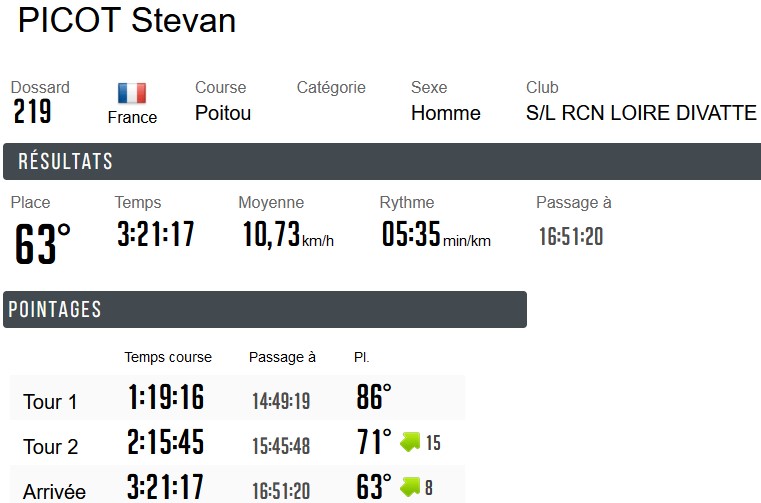Click the green arrow beside Arrivée rank
This screenshot has width=761, height=503.
pyautogui.click(x=411, y=487)
